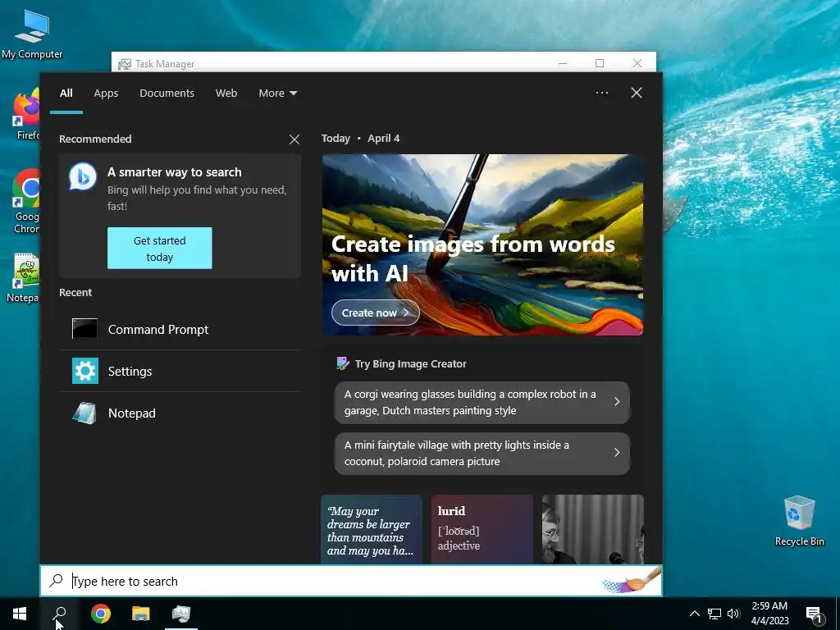This screenshot has height=630, width=840.
Task: Click the Bing Image Creator icon
Action: point(342,363)
